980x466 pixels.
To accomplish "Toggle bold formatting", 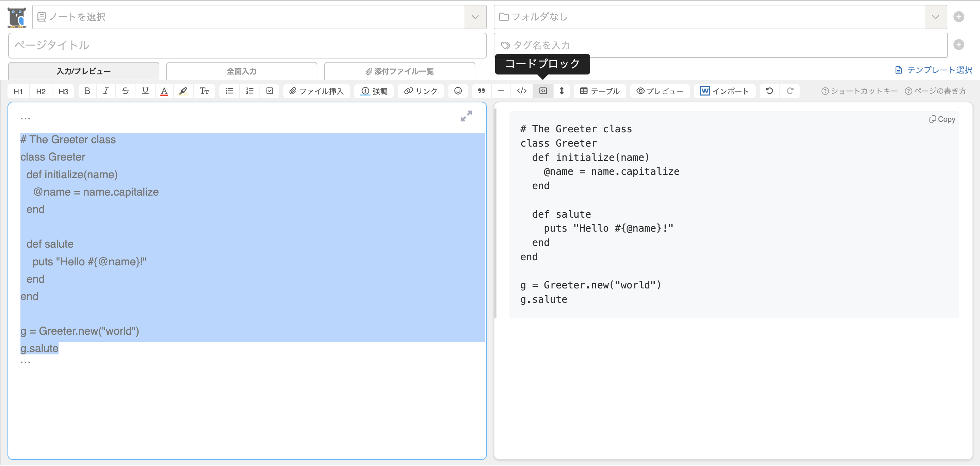I will (87, 91).
